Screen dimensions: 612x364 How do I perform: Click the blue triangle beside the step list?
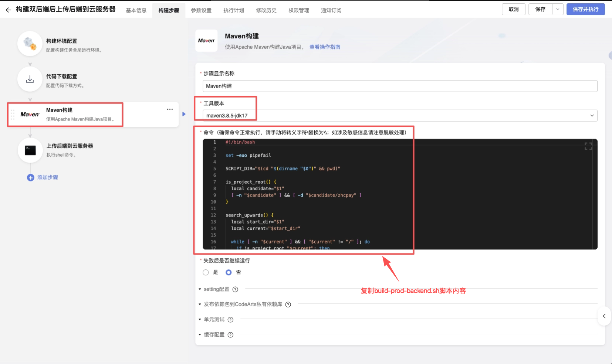184,114
